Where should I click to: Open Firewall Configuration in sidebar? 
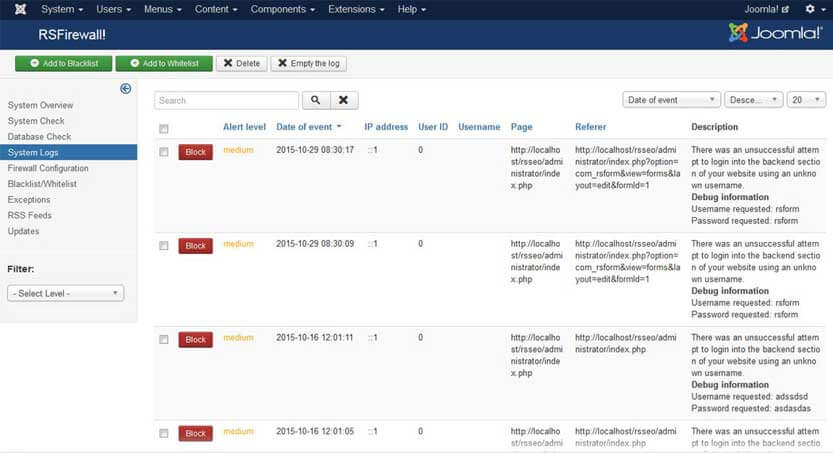pos(48,168)
